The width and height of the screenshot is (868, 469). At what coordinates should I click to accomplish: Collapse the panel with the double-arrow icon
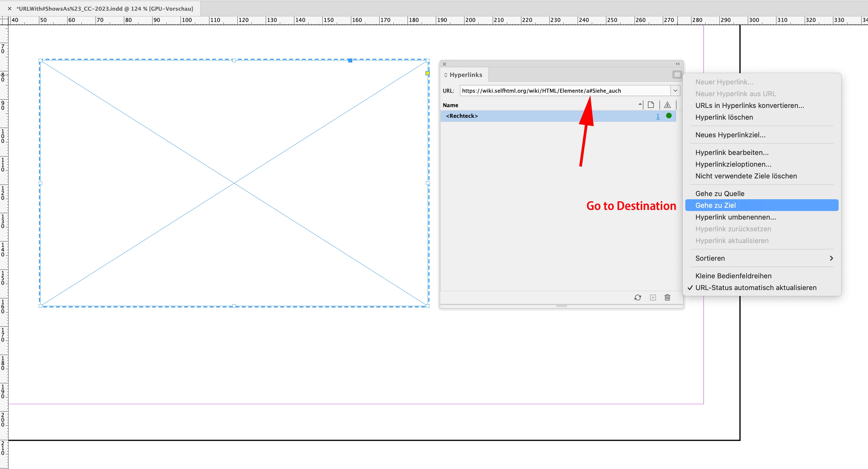coord(678,64)
